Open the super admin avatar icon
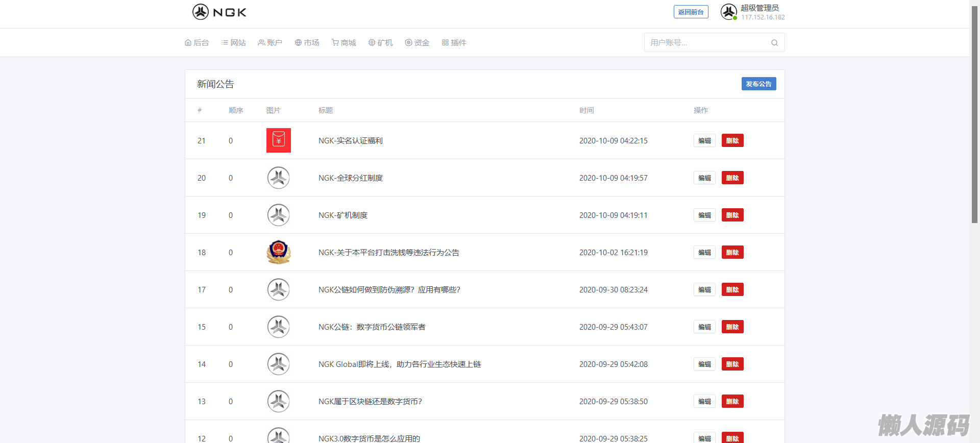Image resolution: width=980 pixels, height=443 pixels. coord(728,12)
